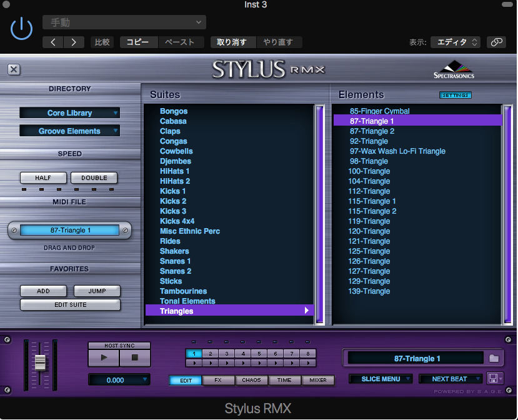Select 92-Triangle in the Elements list
The width and height of the screenshot is (518, 420).
[369, 141]
